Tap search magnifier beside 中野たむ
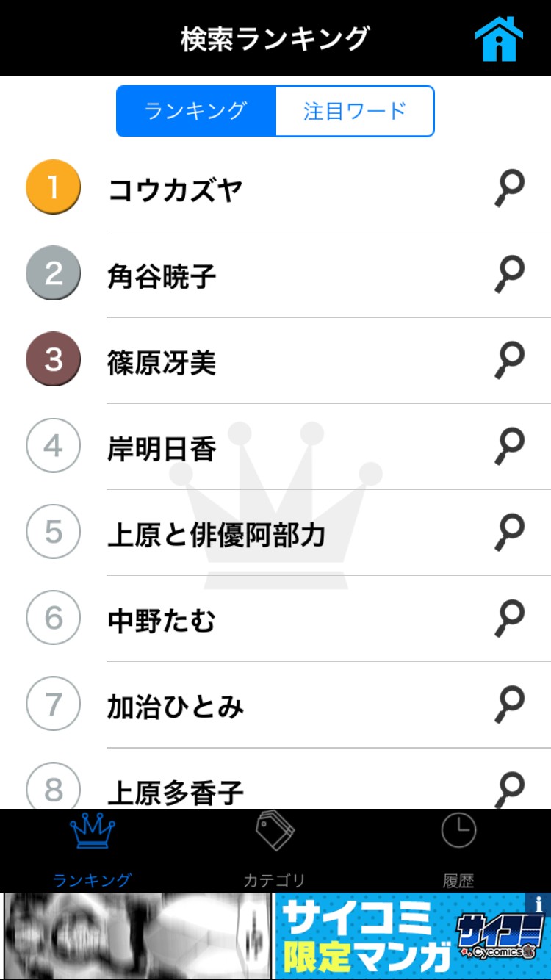Viewport: 551px width, 980px height. (x=509, y=619)
